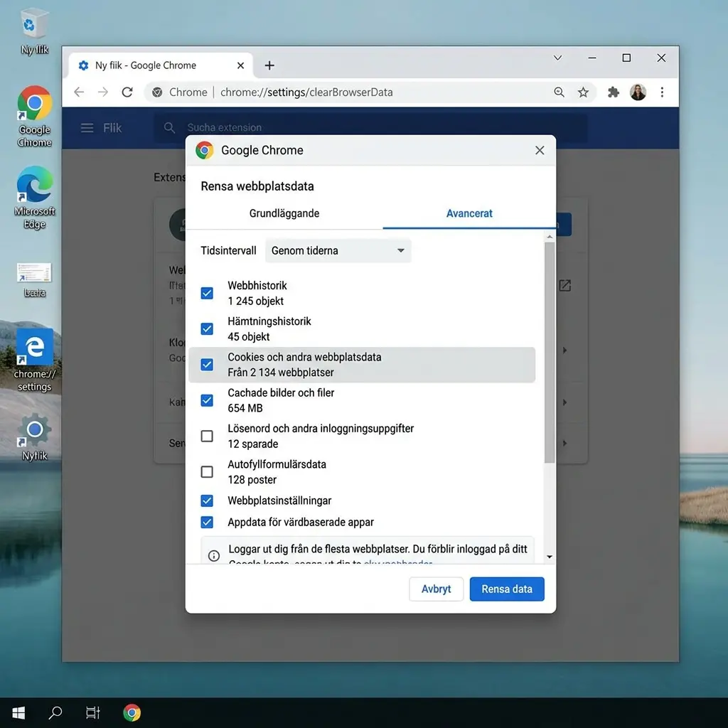The width and height of the screenshot is (728, 728).
Task: Click the scrollbar down arrow in dialog
Action: [550, 556]
